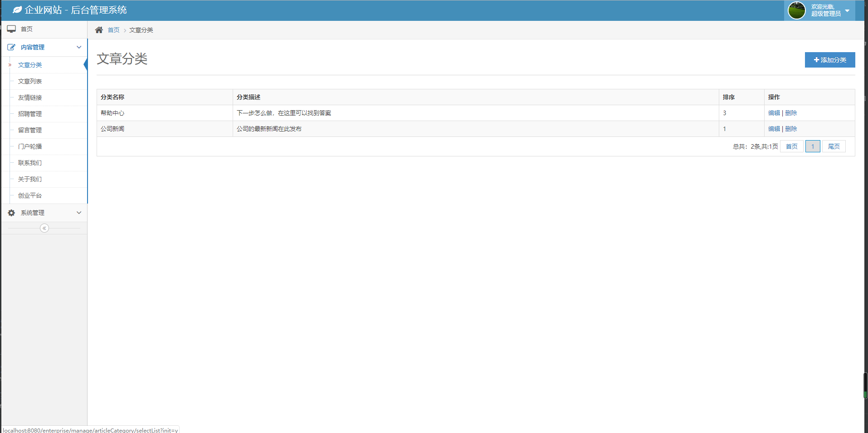Click the 文章分类 page heading
Viewport: 868px width, 433px height.
click(122, 59)
